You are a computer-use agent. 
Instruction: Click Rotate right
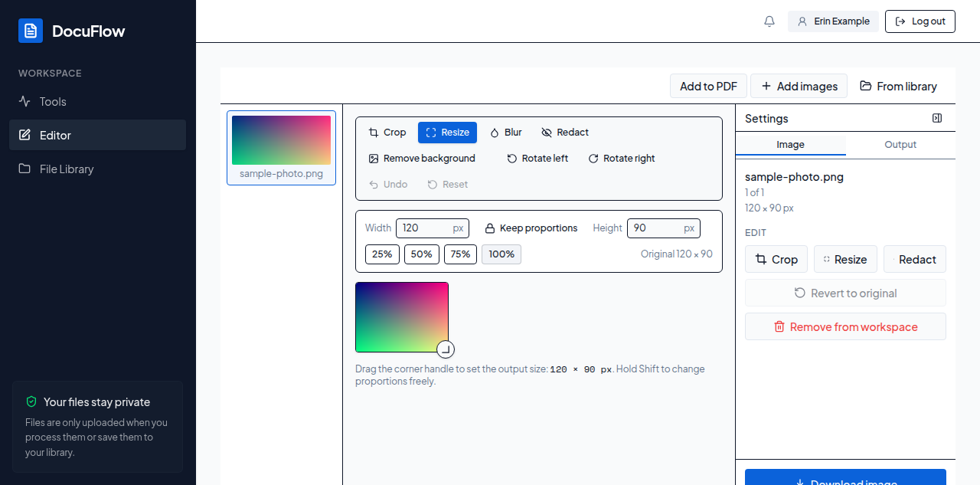tap(622, 159)
